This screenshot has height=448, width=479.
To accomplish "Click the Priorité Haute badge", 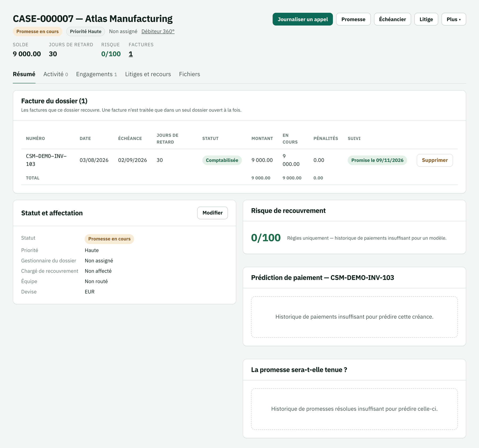I will (x=85, y=31).
